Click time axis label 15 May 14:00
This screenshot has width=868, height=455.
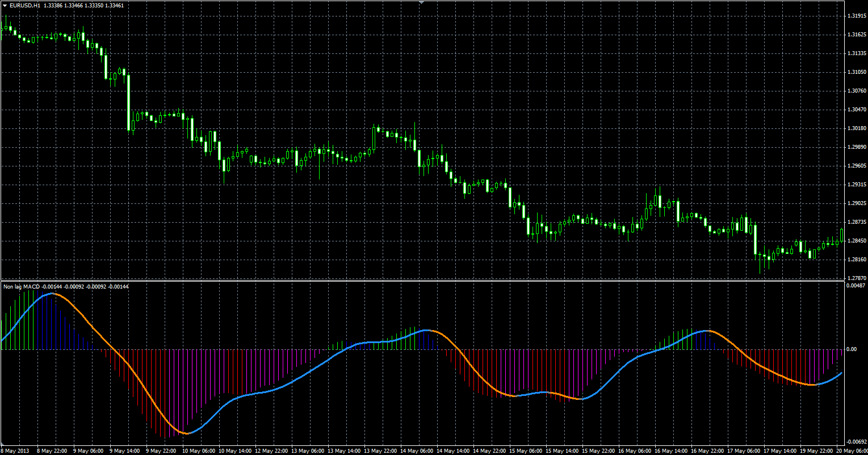(561, 450)
